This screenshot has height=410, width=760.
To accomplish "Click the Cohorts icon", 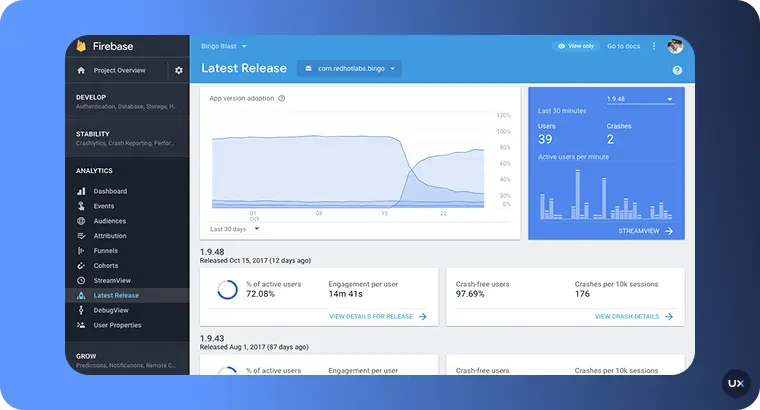I will pyautogui.click(x=81, y=266).
